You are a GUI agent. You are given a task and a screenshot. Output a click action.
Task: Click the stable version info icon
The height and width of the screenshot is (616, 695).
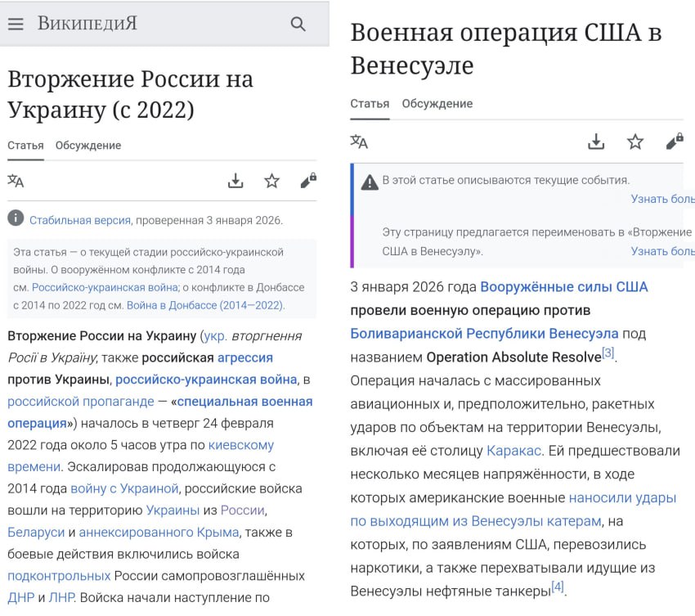[16, 218]
